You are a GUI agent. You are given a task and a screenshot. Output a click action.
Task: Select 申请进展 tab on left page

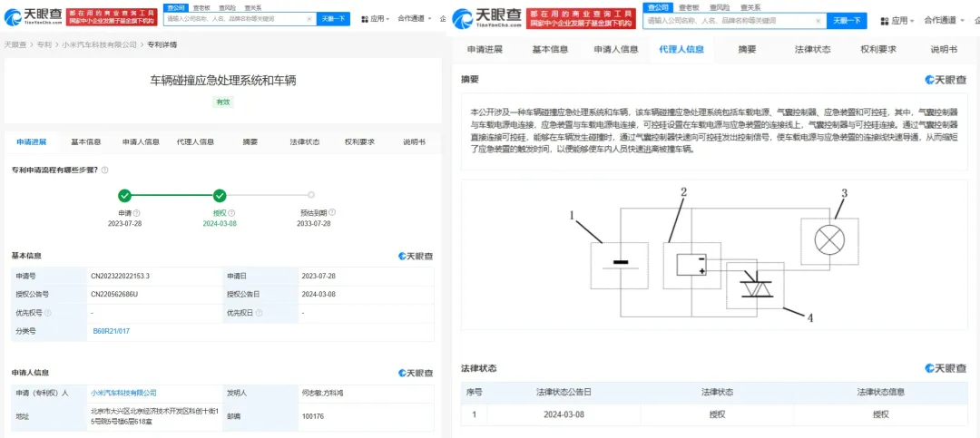pos(31,141)
